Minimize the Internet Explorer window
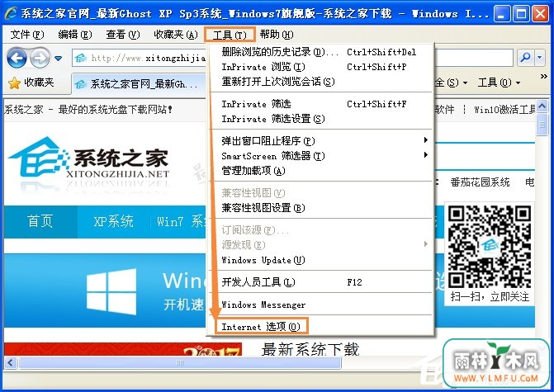The height and width of the screenshot is (392, 554). point(502,14)
